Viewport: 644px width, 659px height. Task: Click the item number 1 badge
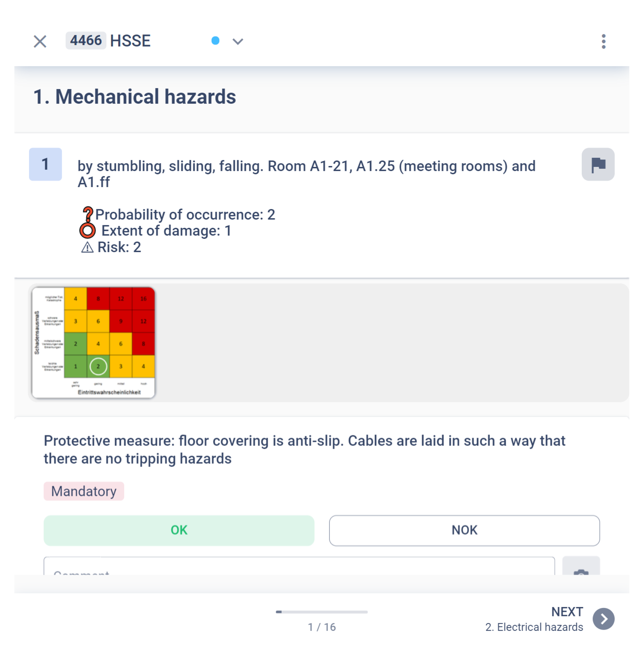[x=45, y=165]
